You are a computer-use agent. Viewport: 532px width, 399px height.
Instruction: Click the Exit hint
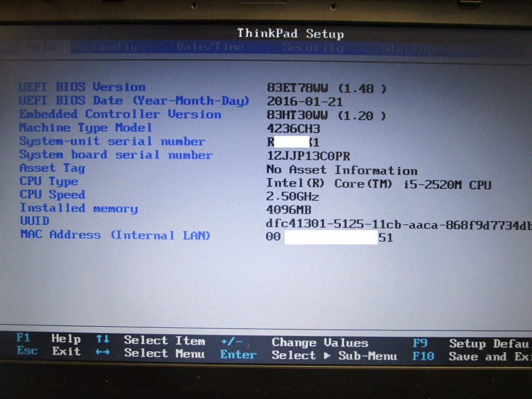click(x=66, y=351)
